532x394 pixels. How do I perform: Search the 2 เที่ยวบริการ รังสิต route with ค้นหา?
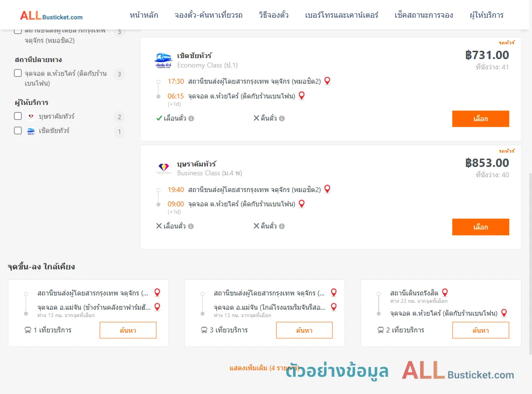click(x=480, y=330)
